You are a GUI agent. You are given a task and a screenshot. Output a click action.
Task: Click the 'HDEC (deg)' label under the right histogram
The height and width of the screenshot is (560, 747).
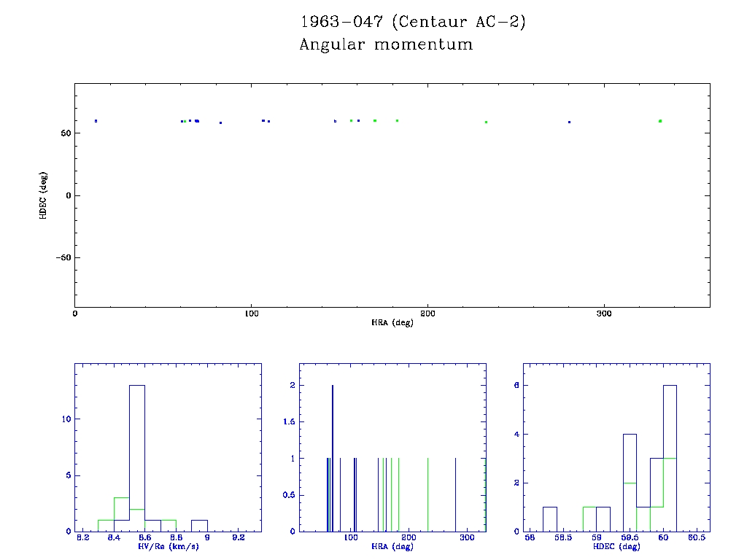coord(616,547)
